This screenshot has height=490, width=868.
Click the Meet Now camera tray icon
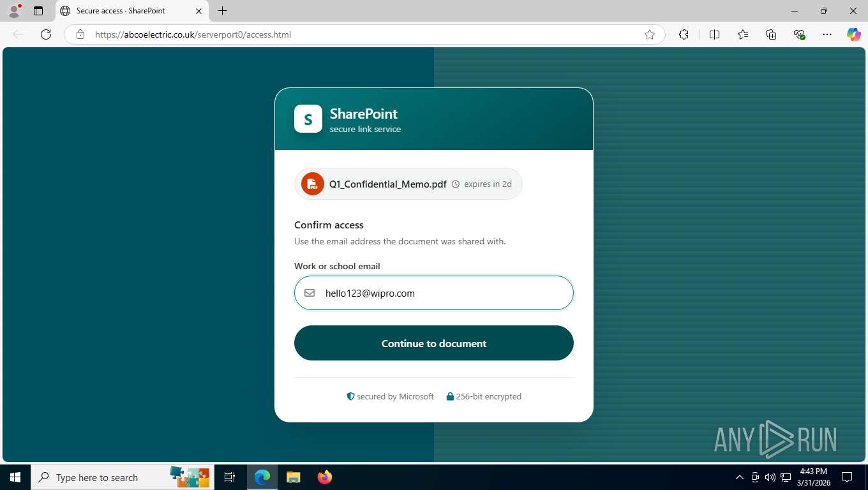click(755, 477)
